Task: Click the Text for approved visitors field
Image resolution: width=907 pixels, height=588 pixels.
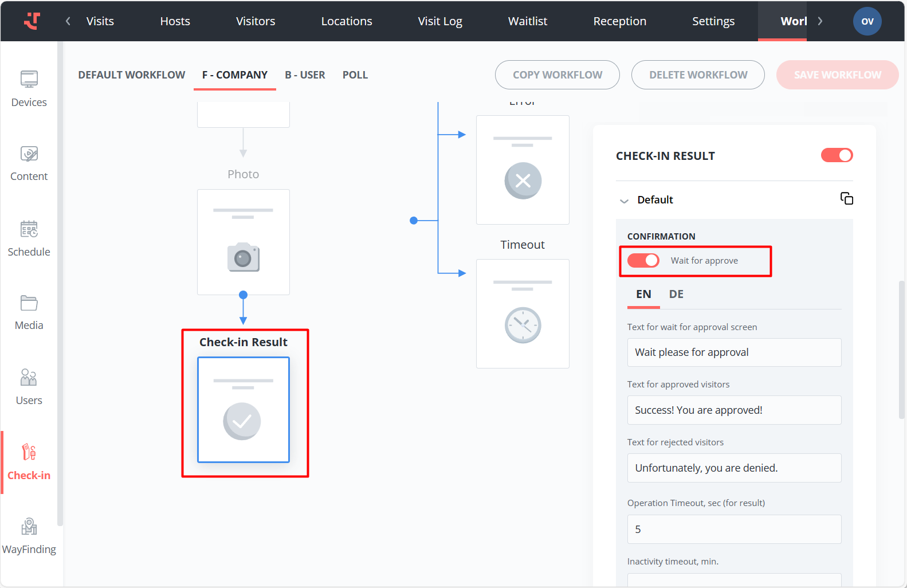Action: [734, 410]
